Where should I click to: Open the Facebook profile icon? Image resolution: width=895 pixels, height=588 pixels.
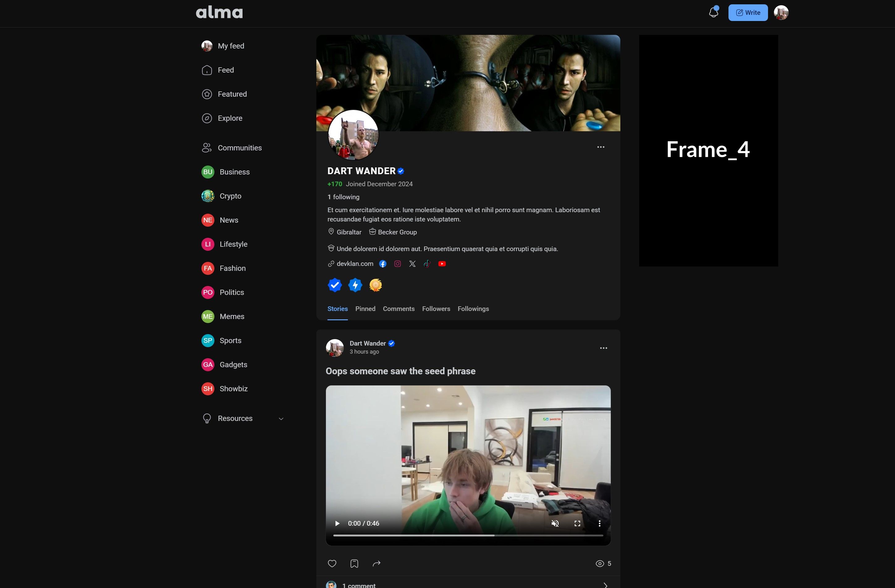382,264
